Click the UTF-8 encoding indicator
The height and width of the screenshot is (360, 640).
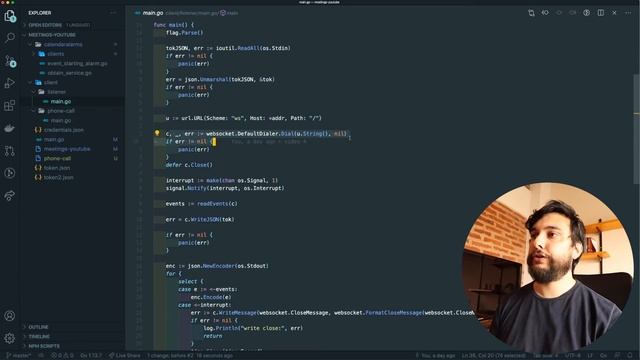573,356
